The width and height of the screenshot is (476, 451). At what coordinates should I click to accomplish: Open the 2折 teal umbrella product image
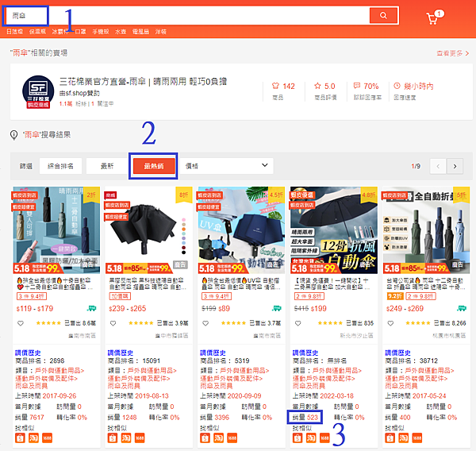(x=56, y=230)
